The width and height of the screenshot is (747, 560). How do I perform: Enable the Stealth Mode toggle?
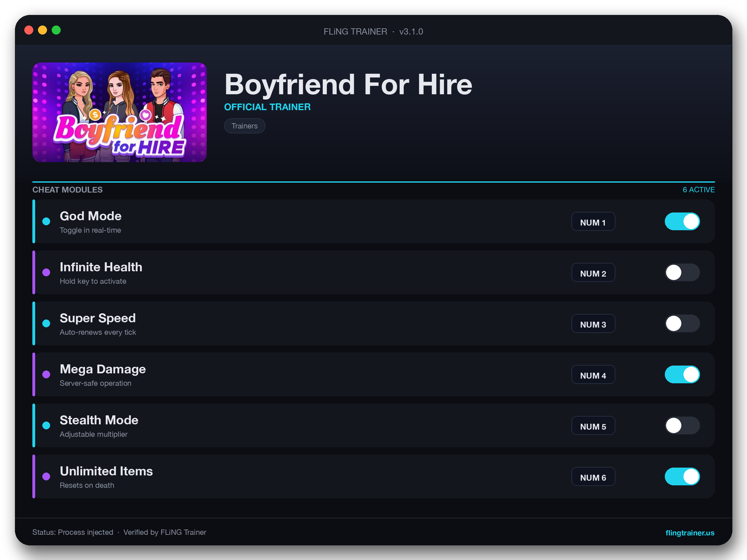point(682,425)
